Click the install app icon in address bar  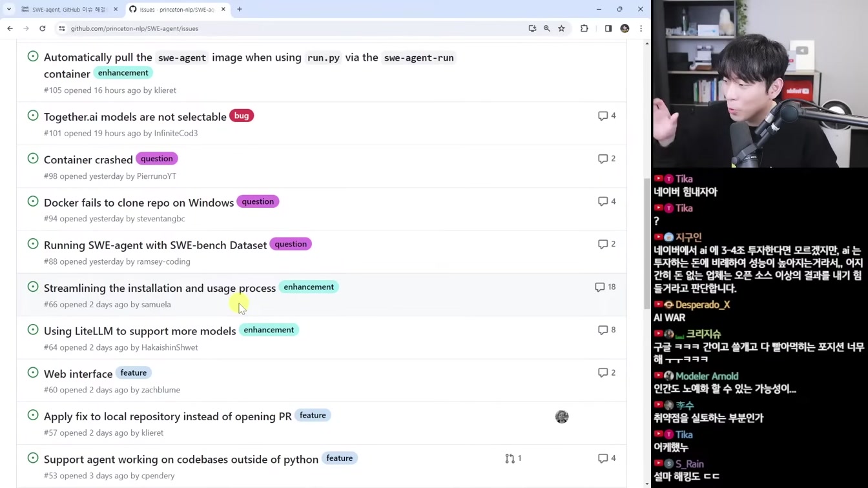coord(532,28)
